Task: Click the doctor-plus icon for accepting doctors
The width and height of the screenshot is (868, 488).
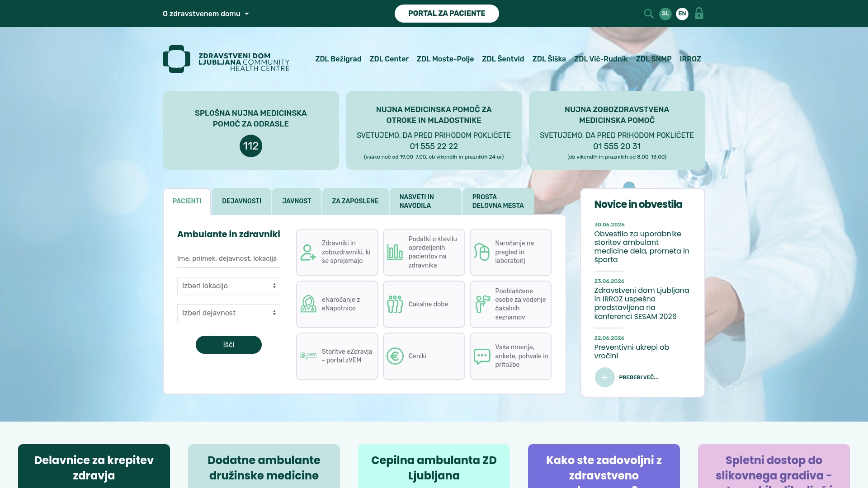Action: click(x=308, y=252)
